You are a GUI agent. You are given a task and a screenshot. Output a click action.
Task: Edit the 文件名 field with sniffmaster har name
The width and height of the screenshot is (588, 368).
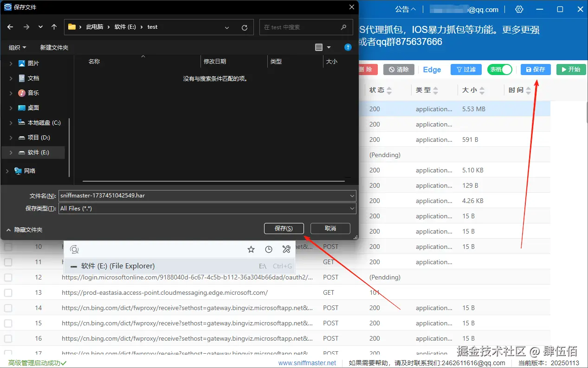[x=207, y=196]
